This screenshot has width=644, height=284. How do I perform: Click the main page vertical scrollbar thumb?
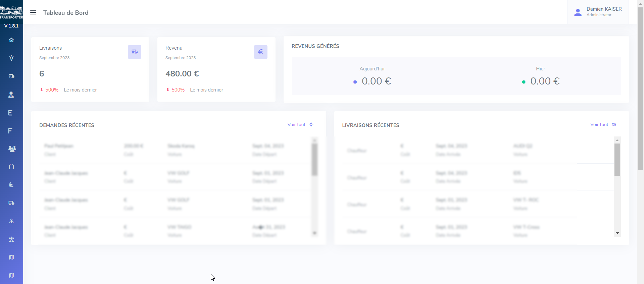point(640,89)
